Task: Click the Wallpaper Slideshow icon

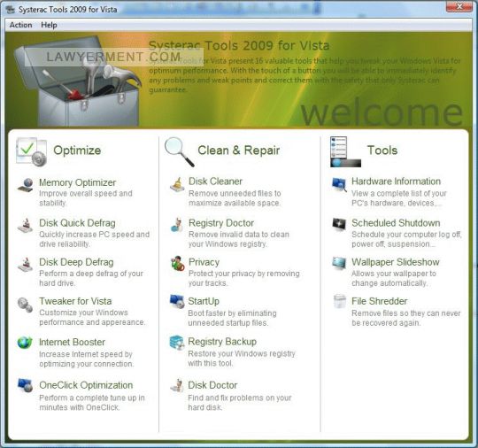Action: coord(339,264)
